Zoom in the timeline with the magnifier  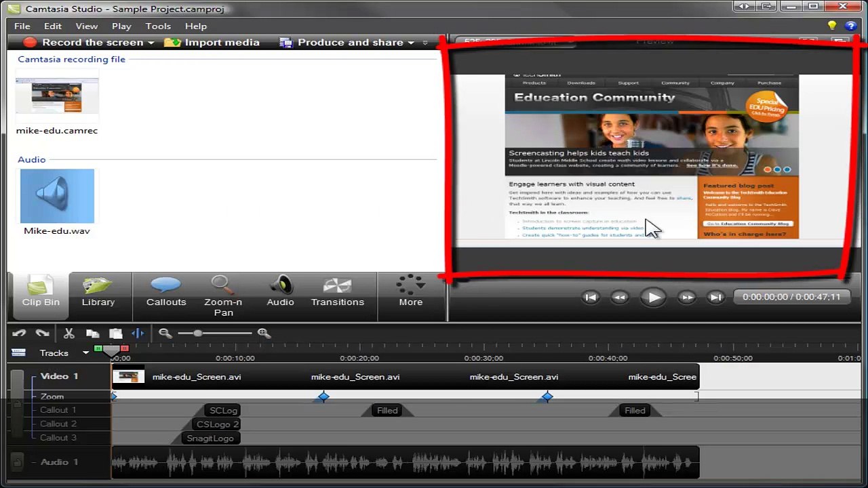(x=264, y=333)
